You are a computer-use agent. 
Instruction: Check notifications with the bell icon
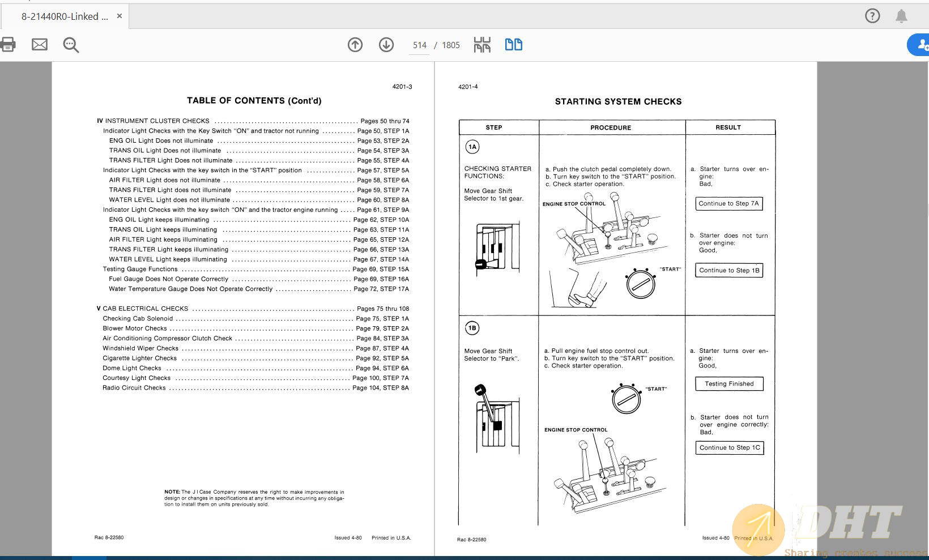(901, 16)
